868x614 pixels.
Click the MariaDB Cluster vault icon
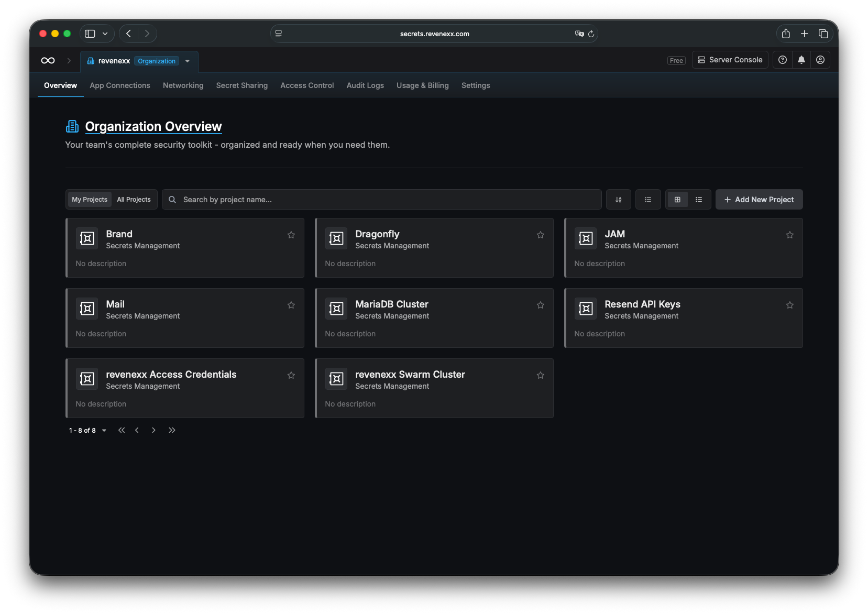[x=336, y=309]
